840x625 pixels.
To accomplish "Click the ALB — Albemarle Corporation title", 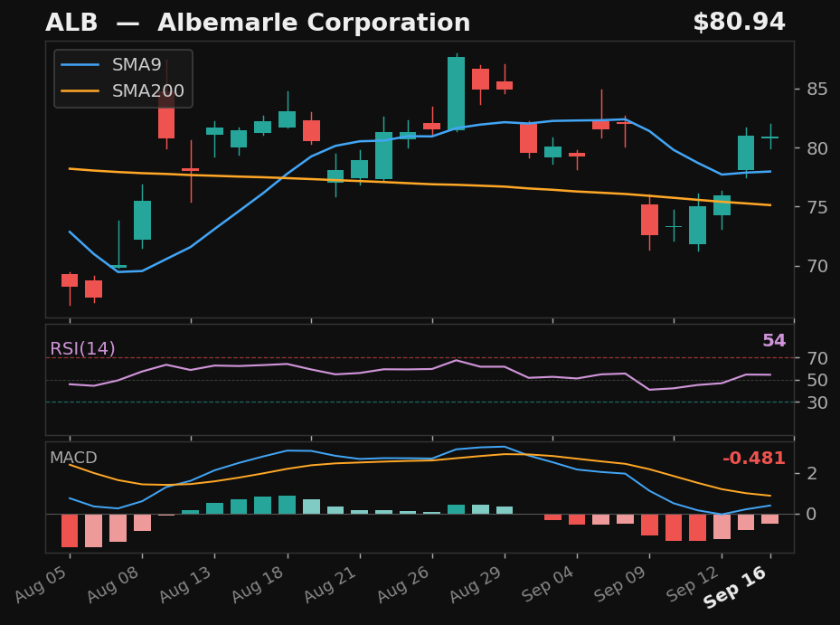I will coord(258,23).
